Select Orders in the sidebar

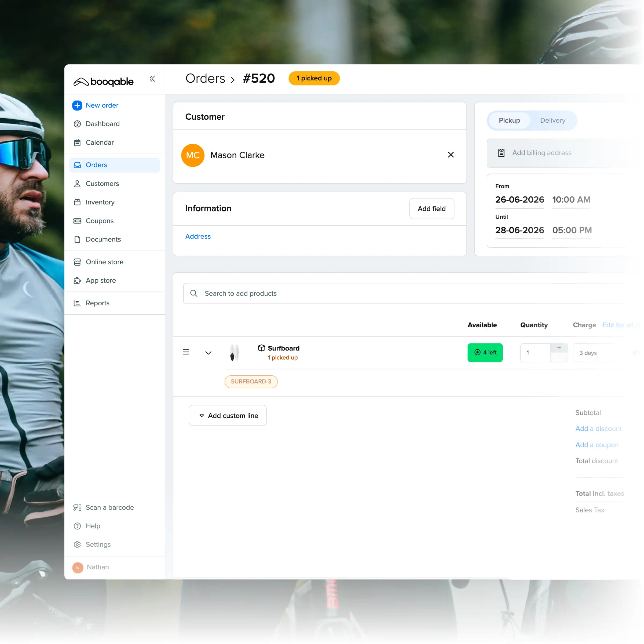pyautogui.click(x=114, y=165)
